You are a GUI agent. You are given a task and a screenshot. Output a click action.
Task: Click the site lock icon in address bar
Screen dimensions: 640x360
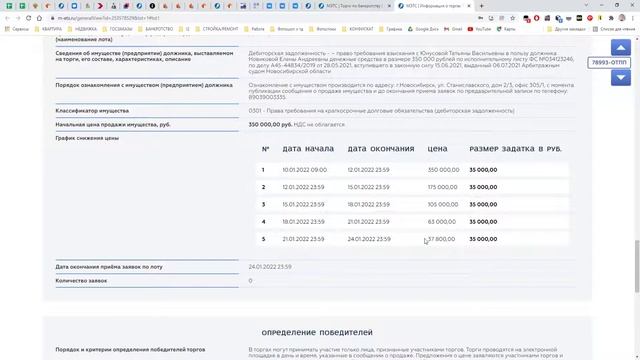pyautogui.click(x=52, y=18)
